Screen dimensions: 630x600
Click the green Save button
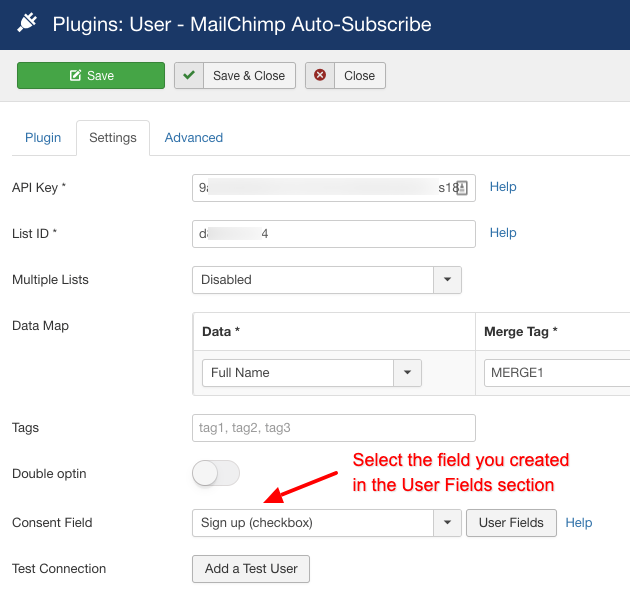pyautogui.click(x=91, y=76)
